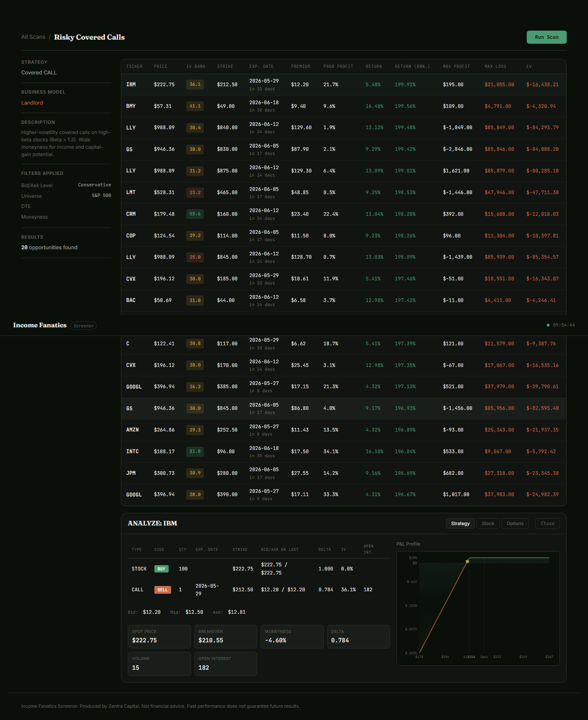The width and height of the screenshot is (588, 720).
Task: Click the Delta 0.784 card
Action: click(359, 637)
